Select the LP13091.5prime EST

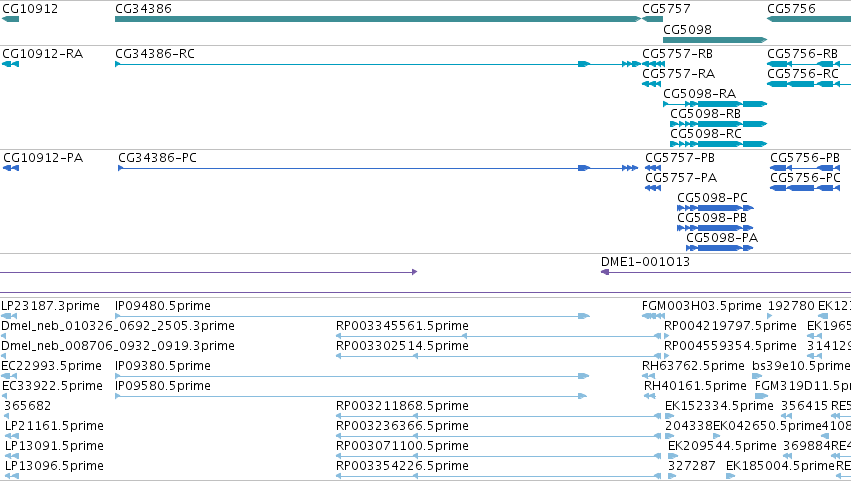54,446
